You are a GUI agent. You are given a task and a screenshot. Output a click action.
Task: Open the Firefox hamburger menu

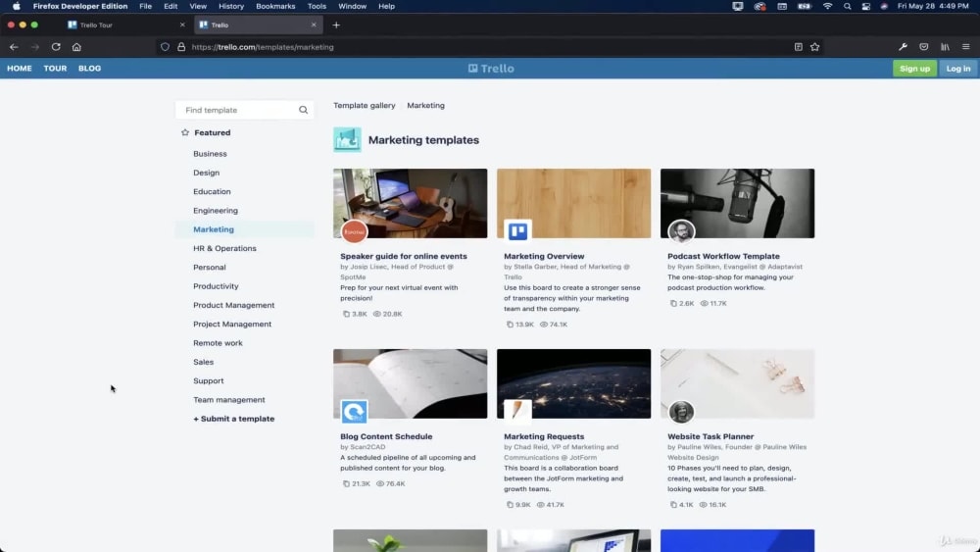pos(965,47)
